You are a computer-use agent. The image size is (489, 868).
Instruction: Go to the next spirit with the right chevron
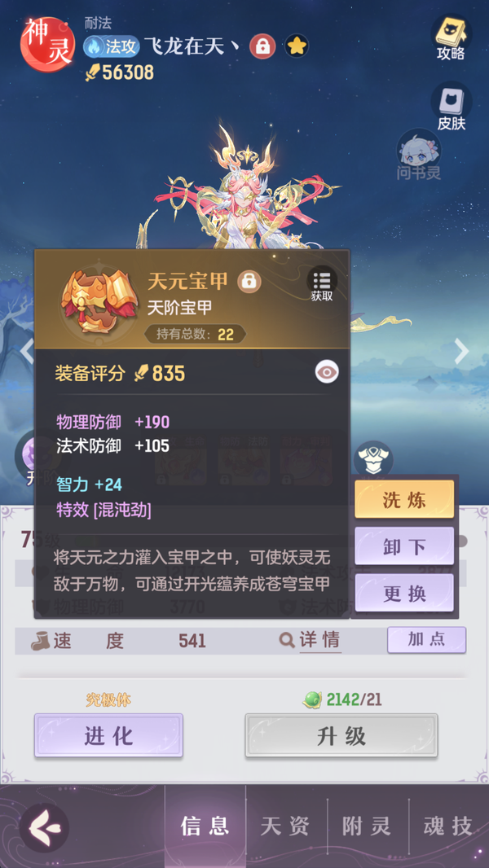click(461, 350)
